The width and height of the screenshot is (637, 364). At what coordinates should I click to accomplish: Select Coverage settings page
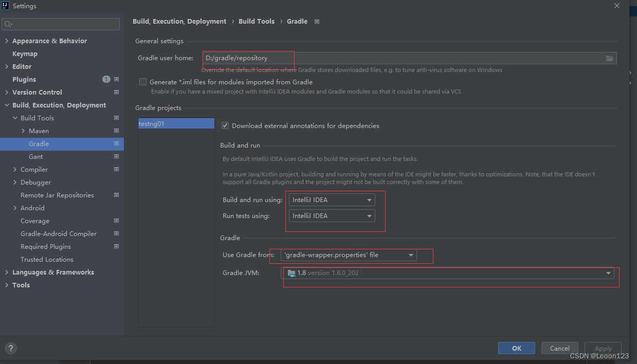35,221
